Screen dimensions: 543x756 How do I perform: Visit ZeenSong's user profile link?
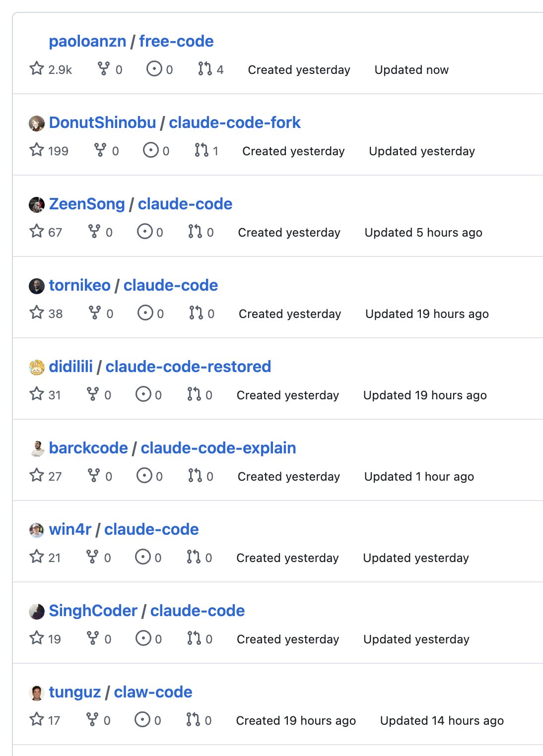click(x=87, y=204)
